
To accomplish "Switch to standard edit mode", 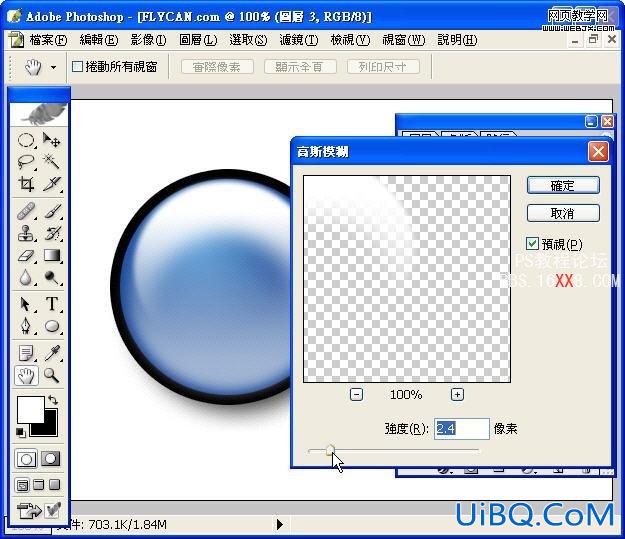I will coord(26,459).
